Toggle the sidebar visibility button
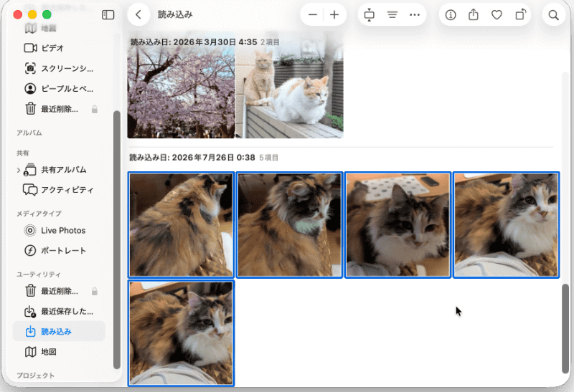 point(108,14)
